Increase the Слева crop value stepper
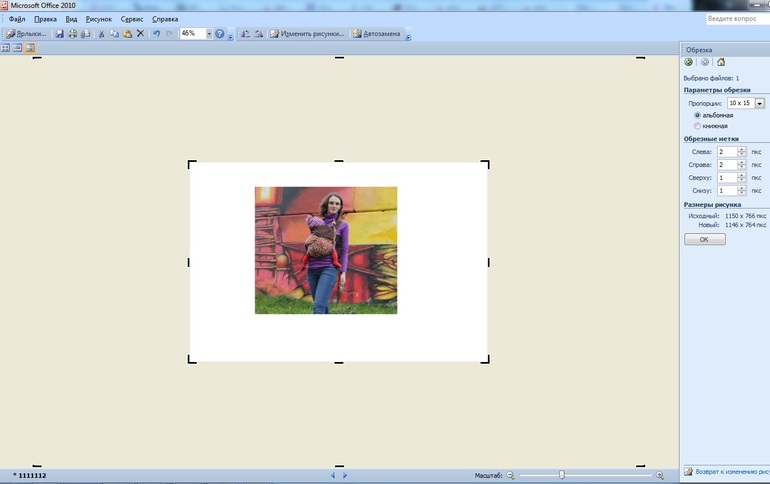 (742, 149)
